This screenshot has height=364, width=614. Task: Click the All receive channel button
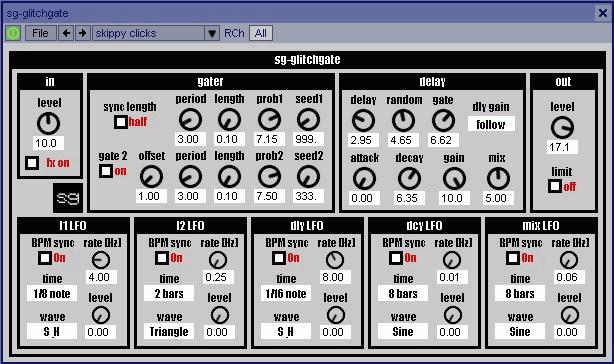261,33
